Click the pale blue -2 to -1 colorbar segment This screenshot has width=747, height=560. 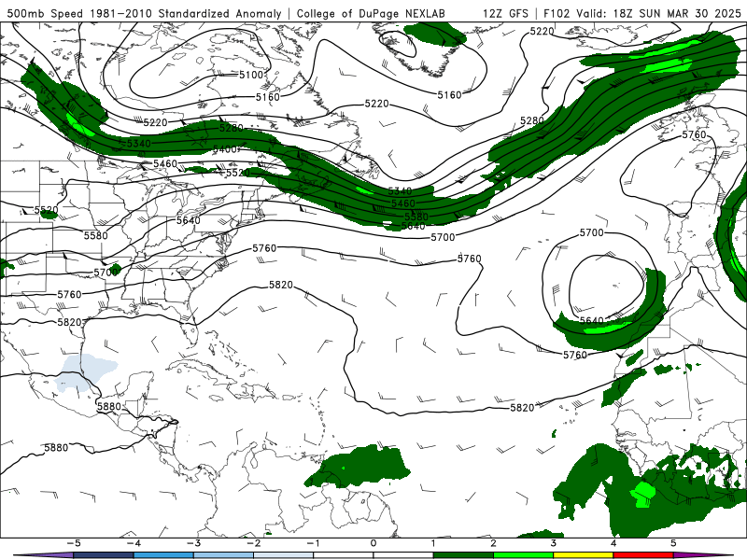(x=284, y=555)
